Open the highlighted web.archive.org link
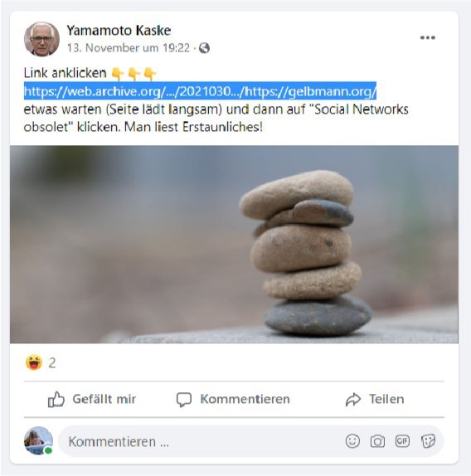 201,90
